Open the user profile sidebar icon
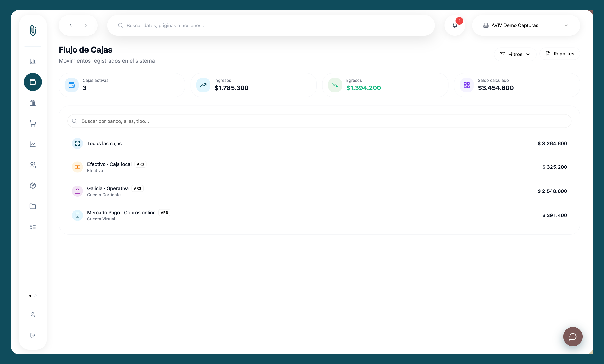Image resolution: width=604 pixels, height=364 pixels. [x=33, y=315]
